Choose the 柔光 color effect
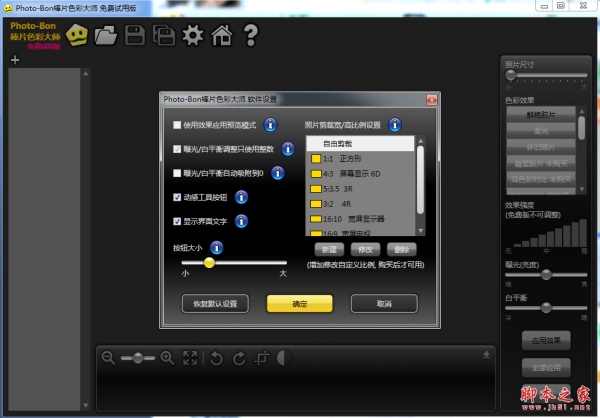 tap(541, 131)
